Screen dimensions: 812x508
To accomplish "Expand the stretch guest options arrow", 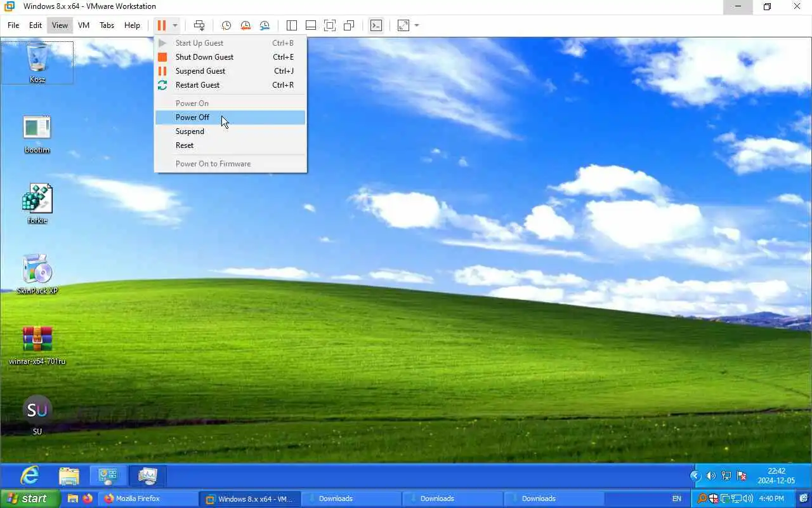I will [x=417, y=25].
